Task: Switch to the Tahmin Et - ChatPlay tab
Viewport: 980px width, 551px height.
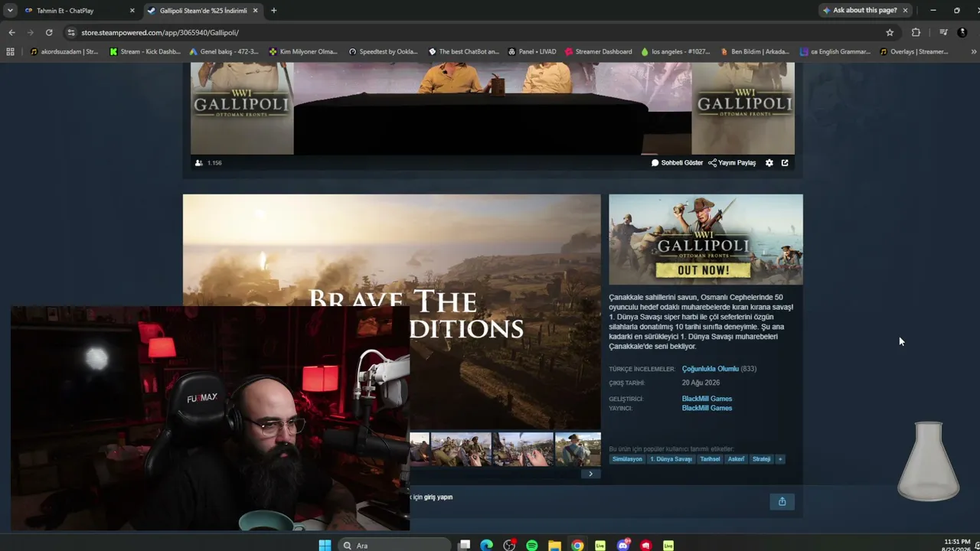Action: [80, 11]
